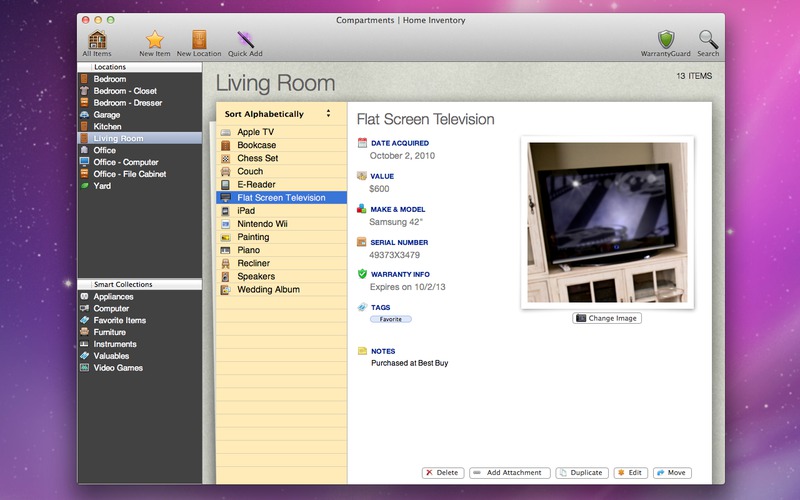This screenshot has height=500, width=800.
Task: Open Computer smart collection
Action: (139, 308)
